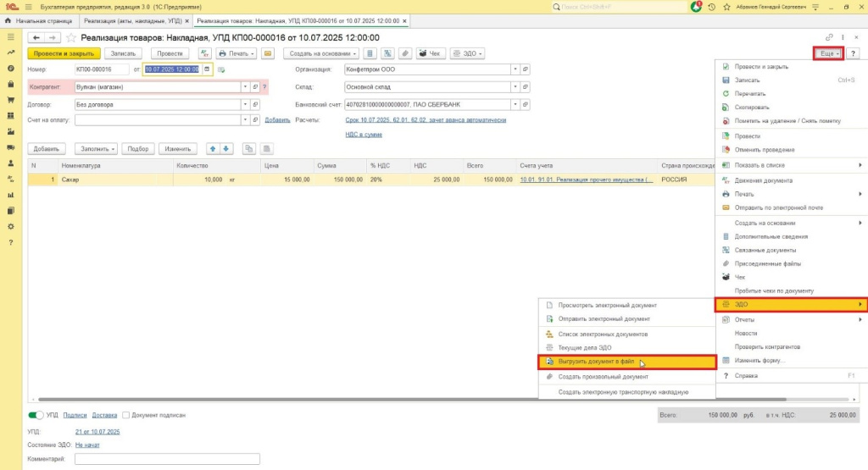This screenshot has width=868, height=470.
Task: Click the Чек toolbar button
Action: point(431,53)
